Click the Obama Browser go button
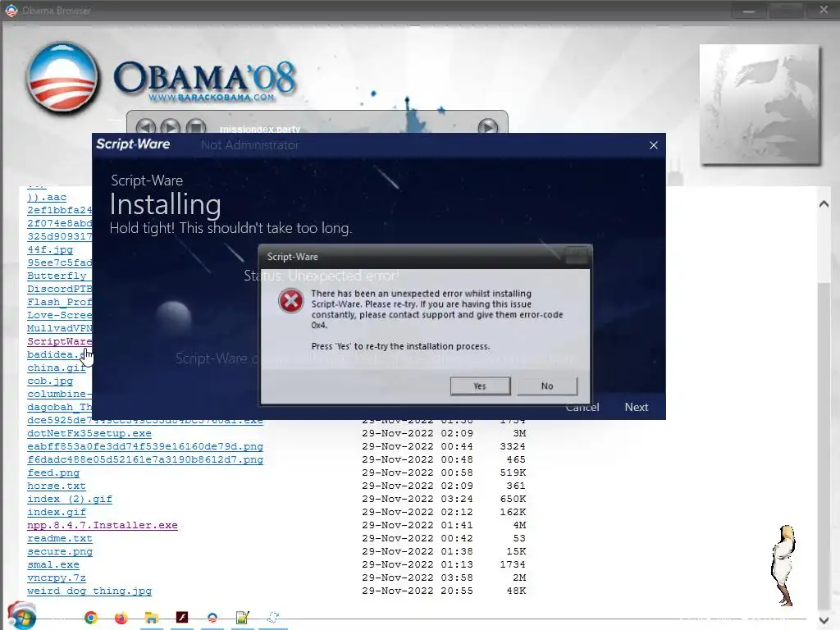 tap(487, 126)
